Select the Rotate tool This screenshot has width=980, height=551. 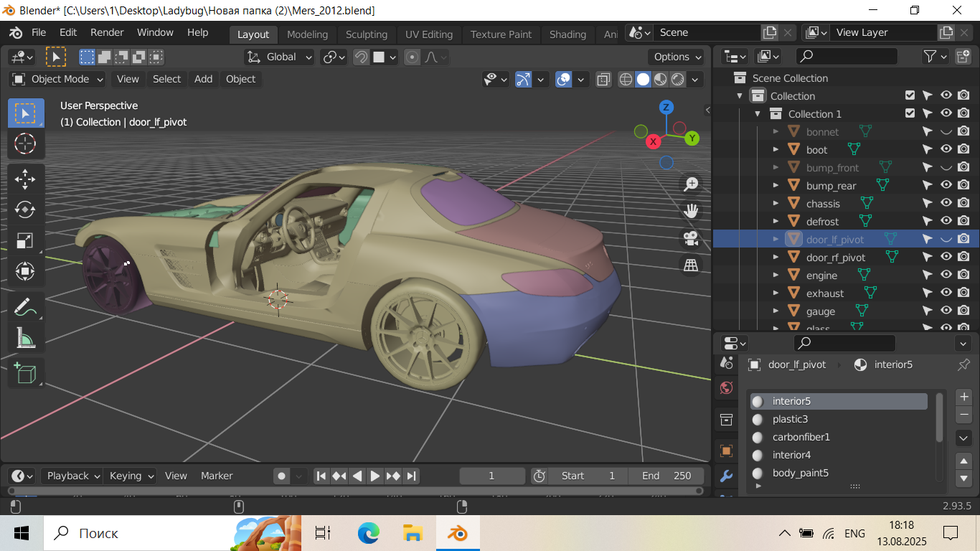click(25, 209)
